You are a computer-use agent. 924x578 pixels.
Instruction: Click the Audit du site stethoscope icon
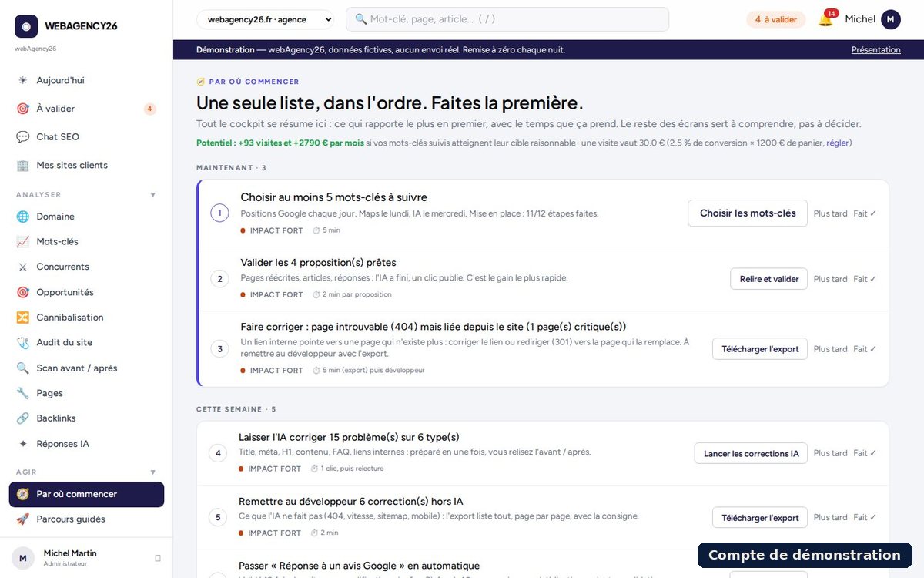coord(22,342)
